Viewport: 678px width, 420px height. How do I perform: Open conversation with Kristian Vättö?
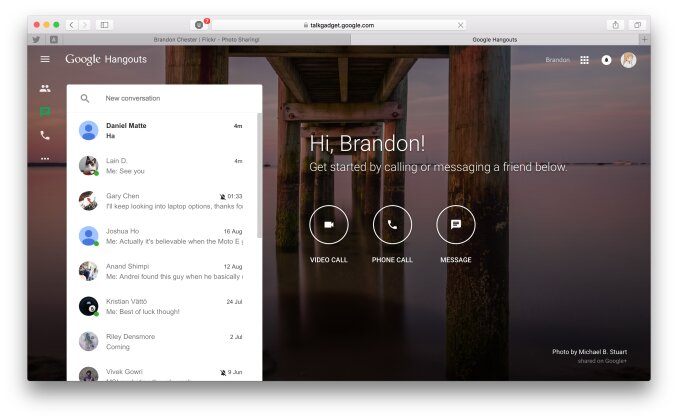click(x=162, y=307)
